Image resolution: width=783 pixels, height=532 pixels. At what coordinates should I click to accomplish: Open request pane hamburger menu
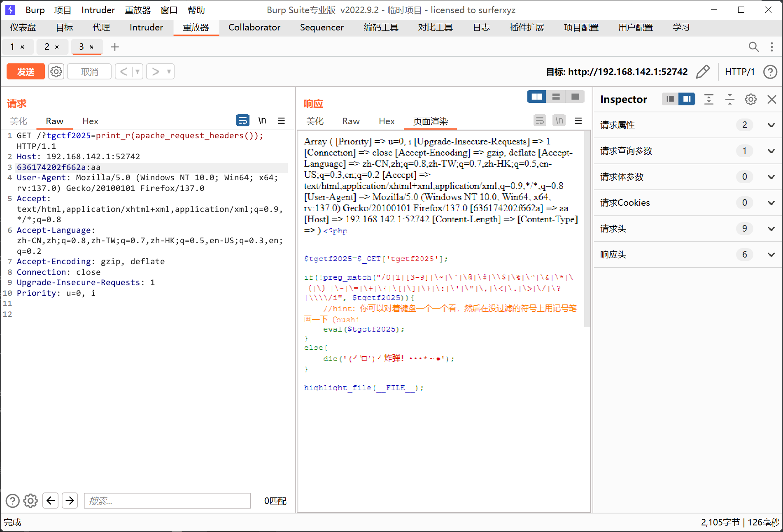pos(281,121)
